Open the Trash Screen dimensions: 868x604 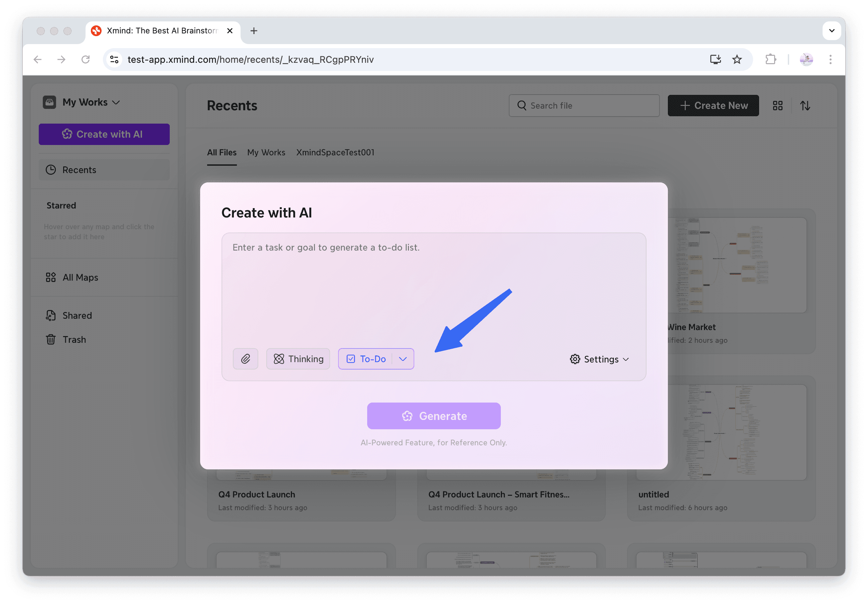coord(74,339)
